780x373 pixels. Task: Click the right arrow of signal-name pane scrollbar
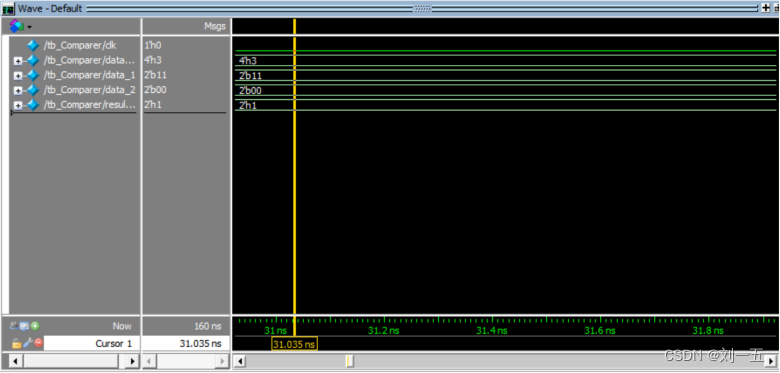coord(132,361)
